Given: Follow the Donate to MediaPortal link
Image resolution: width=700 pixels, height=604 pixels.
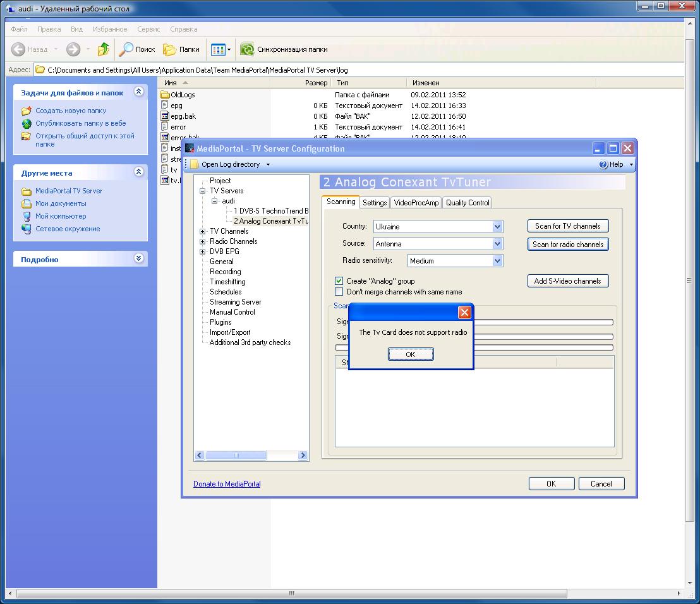Looking at the screenshot, I should [x=227, y=484].
